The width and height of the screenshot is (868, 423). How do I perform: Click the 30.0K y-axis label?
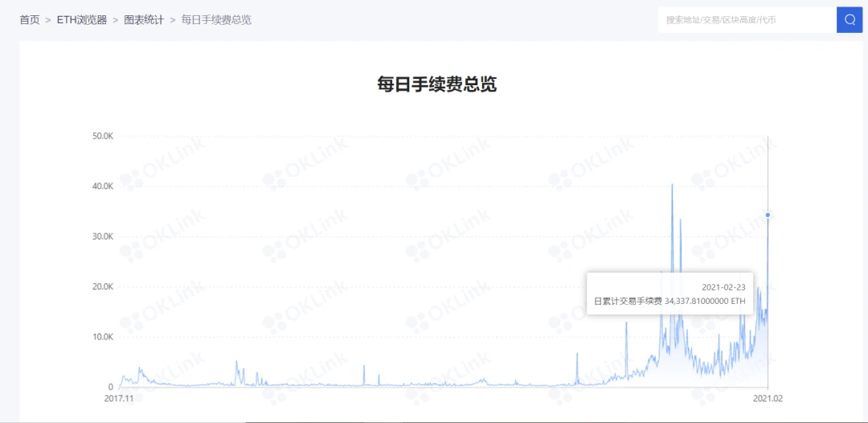[x=103, y=236]
